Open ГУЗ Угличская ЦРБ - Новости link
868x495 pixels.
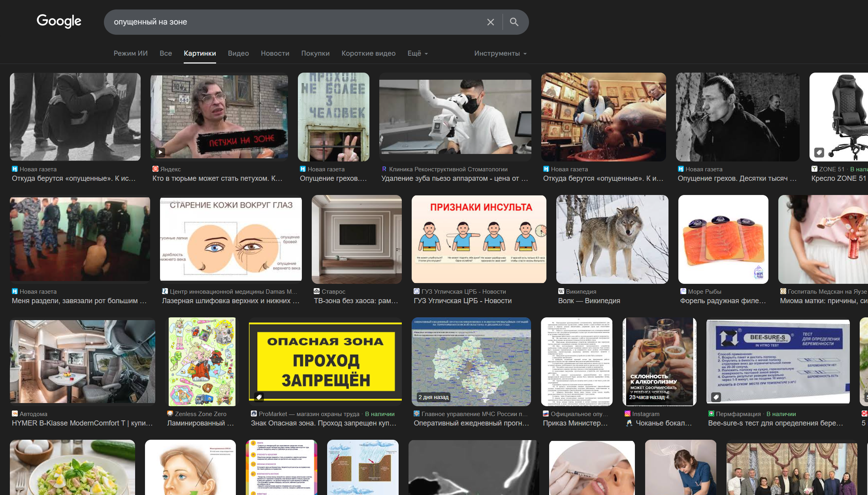(x=462, y=301)
